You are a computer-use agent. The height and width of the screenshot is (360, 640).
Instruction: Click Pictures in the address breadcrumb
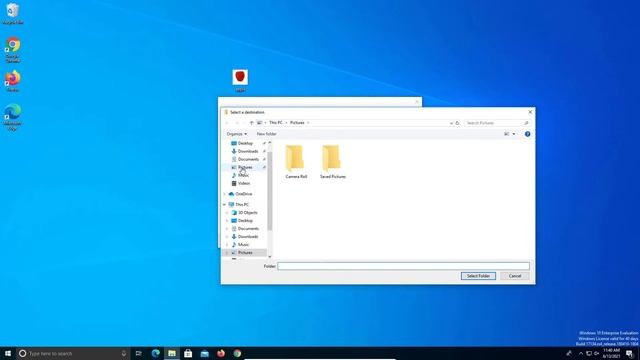coord(297,123)
